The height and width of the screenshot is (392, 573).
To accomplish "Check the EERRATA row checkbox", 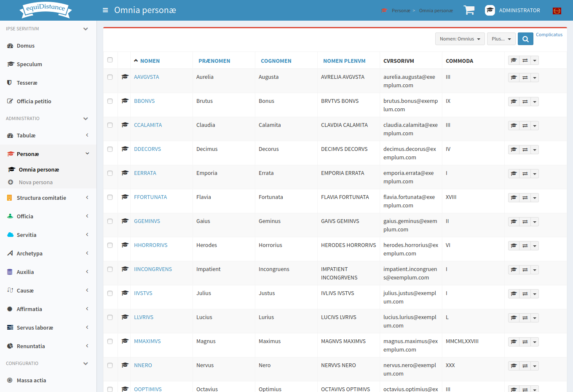I will coord(110,173).
